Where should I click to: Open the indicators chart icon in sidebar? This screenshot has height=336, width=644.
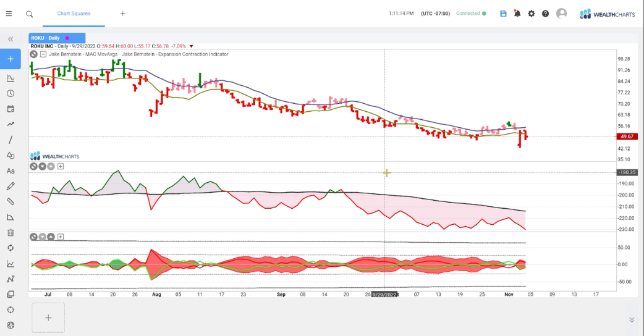[x=11, y=78]
